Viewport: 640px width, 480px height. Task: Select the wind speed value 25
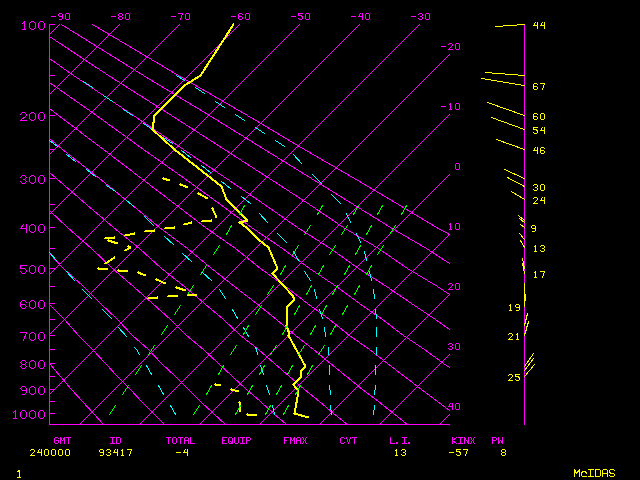point(514,377)
